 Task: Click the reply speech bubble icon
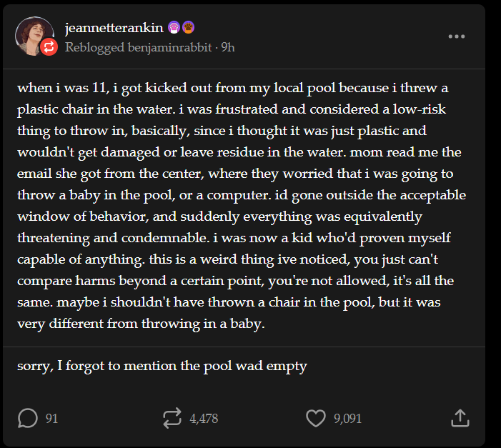tap(27, 418)
